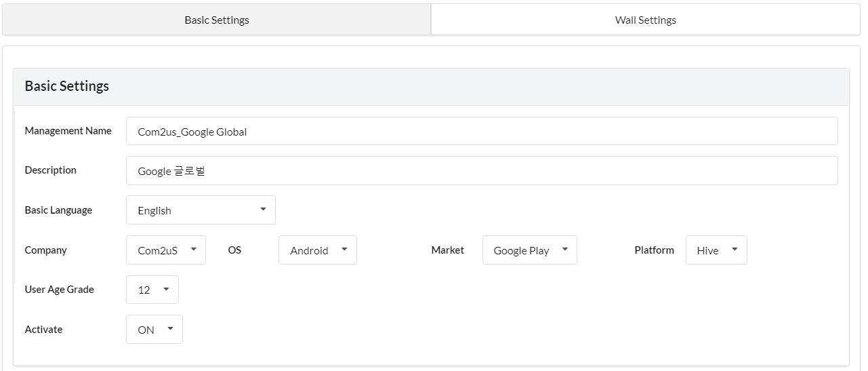Open the OS dropdown set to Android

tap(318, 250)
